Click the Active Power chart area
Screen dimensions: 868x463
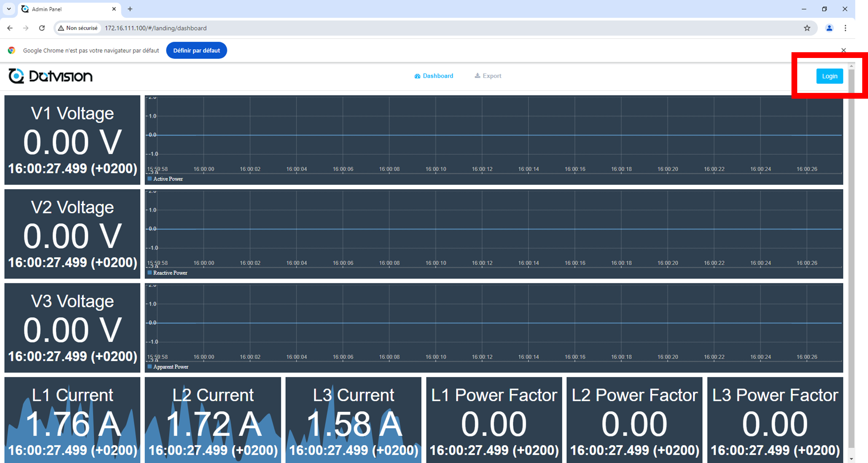click(494, 140)
